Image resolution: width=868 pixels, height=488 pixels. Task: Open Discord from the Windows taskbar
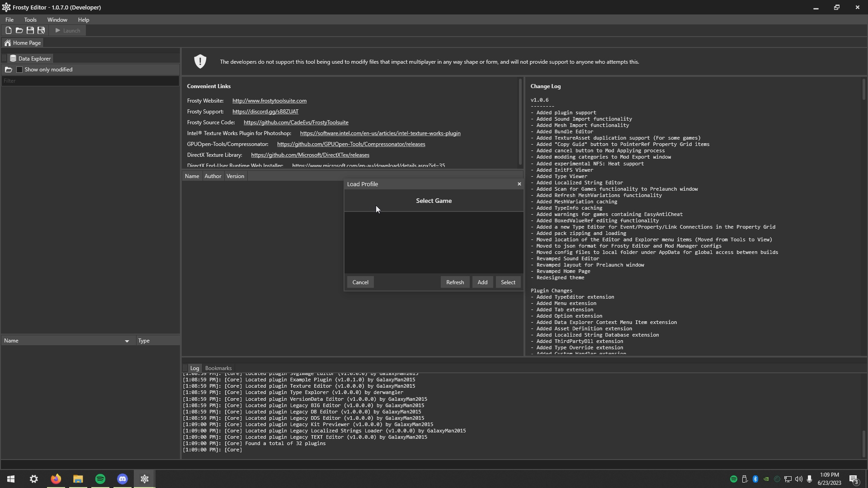point(123,479)
